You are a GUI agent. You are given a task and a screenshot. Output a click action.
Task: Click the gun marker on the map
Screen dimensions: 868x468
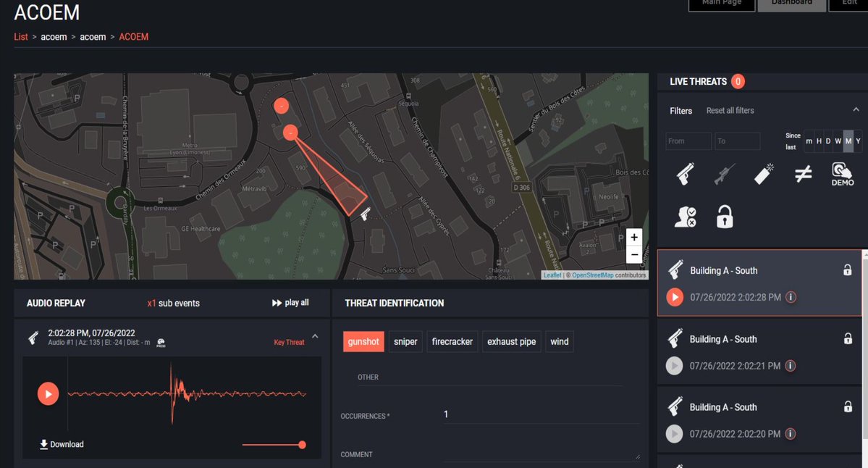pyautogui.click(x=366, y=214)
